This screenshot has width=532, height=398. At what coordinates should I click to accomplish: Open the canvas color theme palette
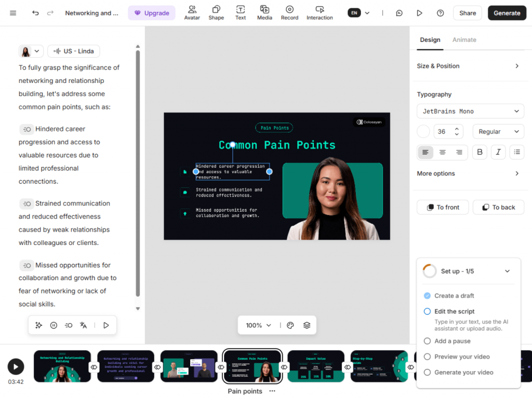coord(290,325)
